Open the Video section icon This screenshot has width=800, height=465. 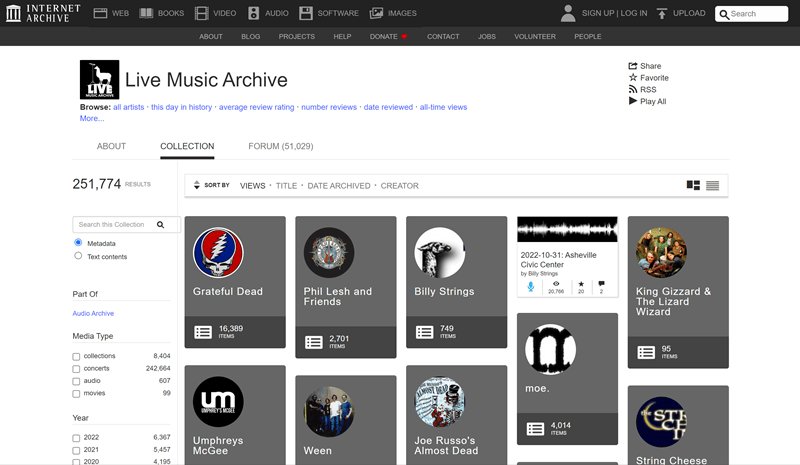[x=202, y=13]
